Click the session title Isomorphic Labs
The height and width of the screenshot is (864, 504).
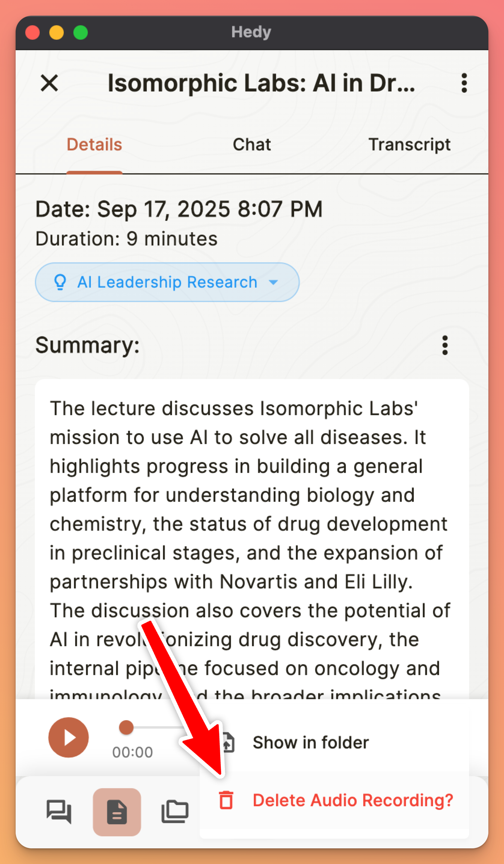click(261, 83)
